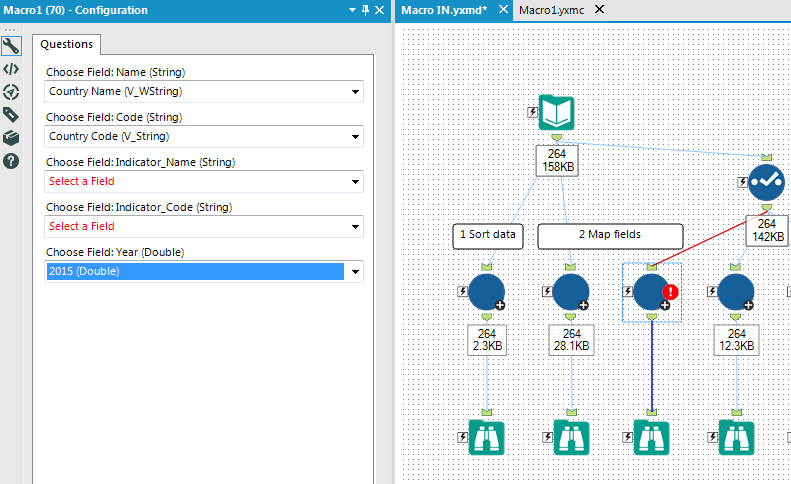The height and width of the screenshot is (484, 791).
Task: Switch to the Macro IN.yxmd workflow tab
Action: [444, 10]
